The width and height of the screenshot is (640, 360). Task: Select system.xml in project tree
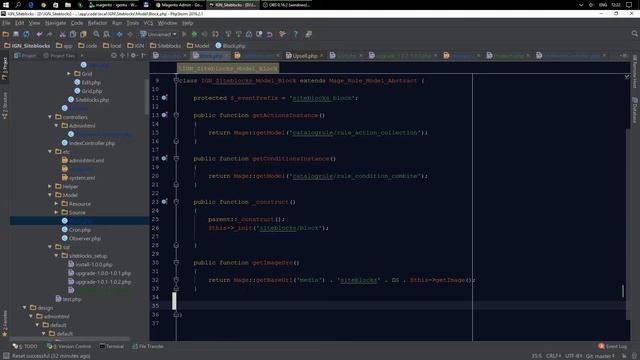pyautogui.click(x=78, y=178)
